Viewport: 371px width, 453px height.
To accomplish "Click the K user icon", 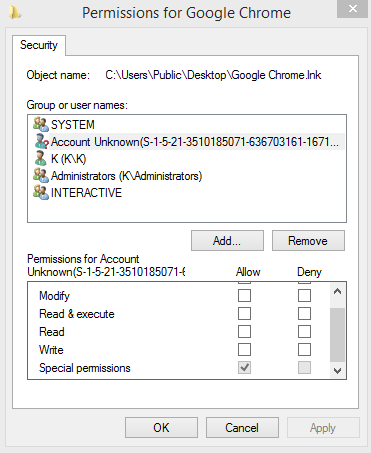I will coord(41,158).
